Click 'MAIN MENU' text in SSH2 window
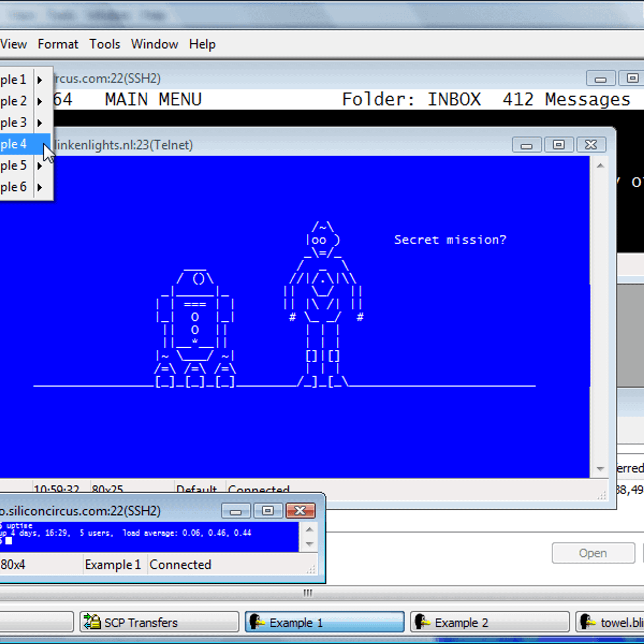 [x=153, y=99]
